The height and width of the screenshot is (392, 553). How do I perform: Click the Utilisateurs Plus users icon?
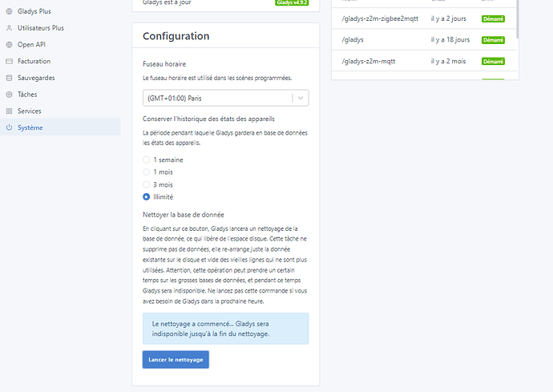[x=9, y=28]
